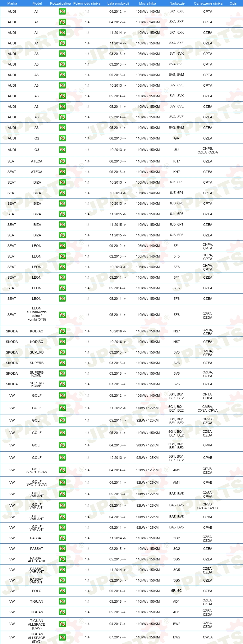The height and width of the screenshot is (644, 243).
Task: Click fuel icon in VW Polo row
Action: click(62, 591)
